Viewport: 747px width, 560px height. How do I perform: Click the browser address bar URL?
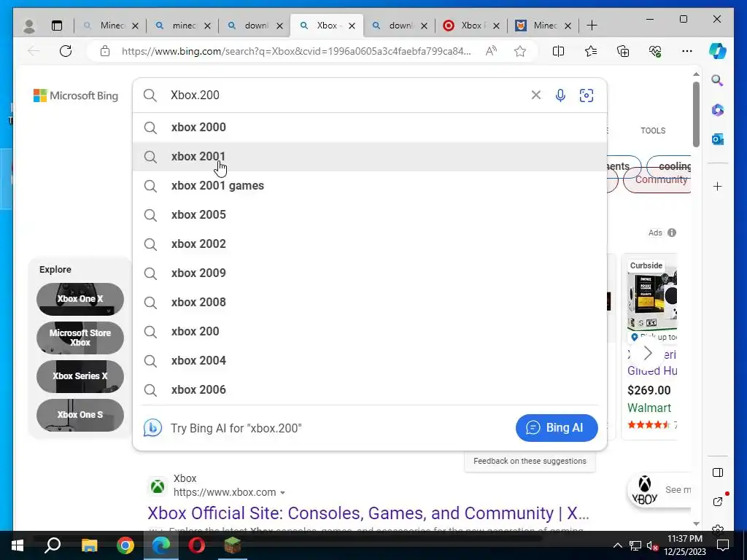point(296,51)
